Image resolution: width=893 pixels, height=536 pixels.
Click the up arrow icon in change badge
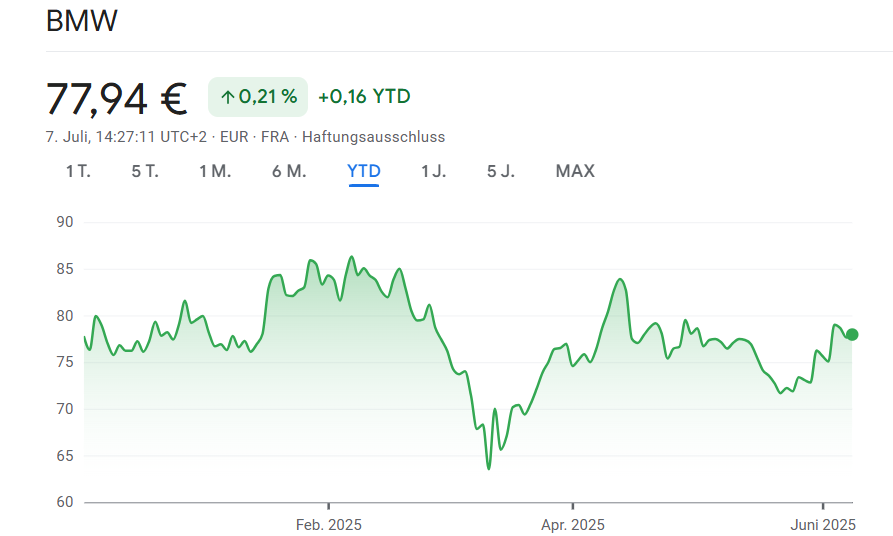228,97
